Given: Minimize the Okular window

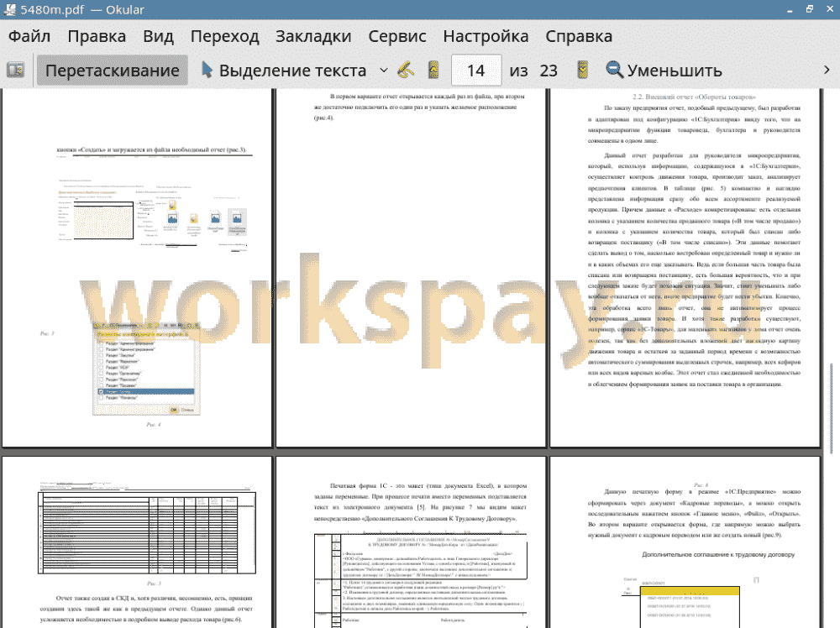Looking at the screenshot, I should click(790, 9).
